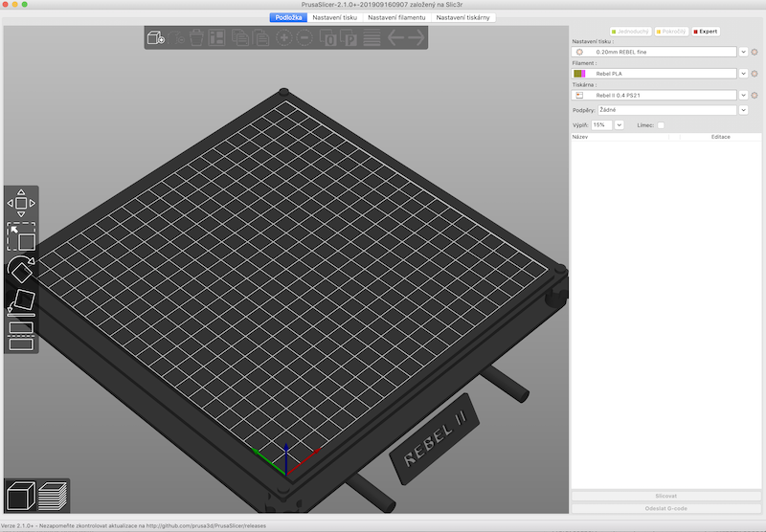This screenshot has height=532, width=766.
Task: Select the Scale tool
Action: (21, 236)
